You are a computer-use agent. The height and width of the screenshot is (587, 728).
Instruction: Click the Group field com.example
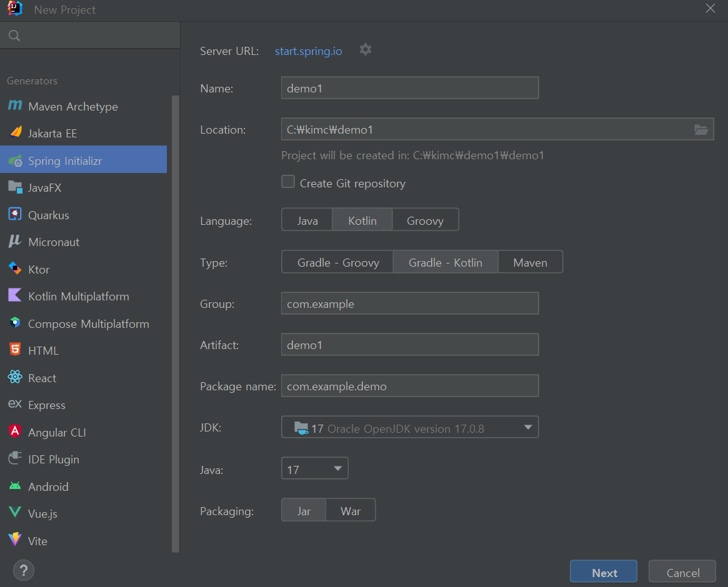point(410,303)
